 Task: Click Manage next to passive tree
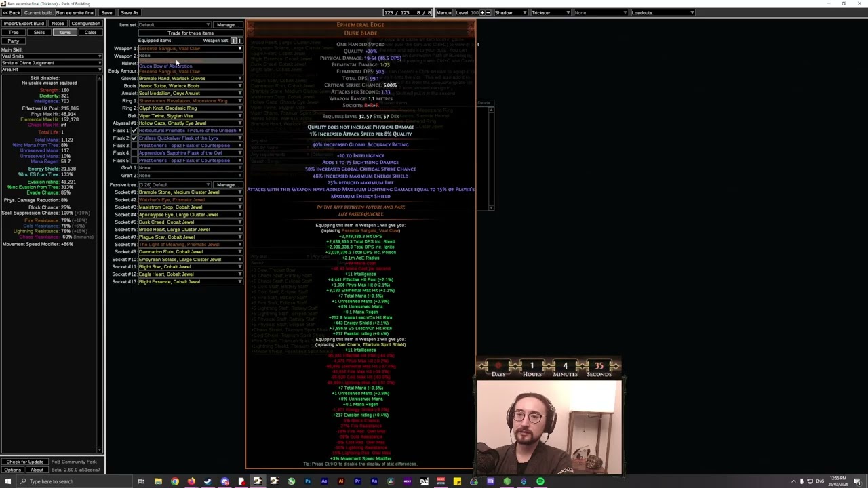pos(228,184)
